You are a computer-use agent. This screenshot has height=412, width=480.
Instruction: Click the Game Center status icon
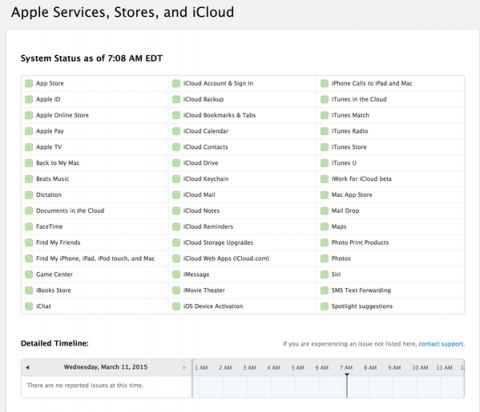(x=29, y=274)
